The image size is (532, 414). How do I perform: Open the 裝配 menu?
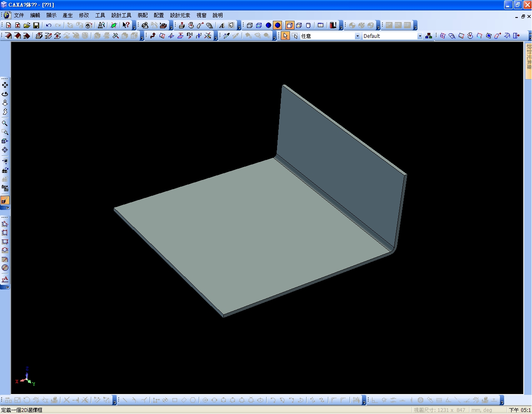pos(143,15)
